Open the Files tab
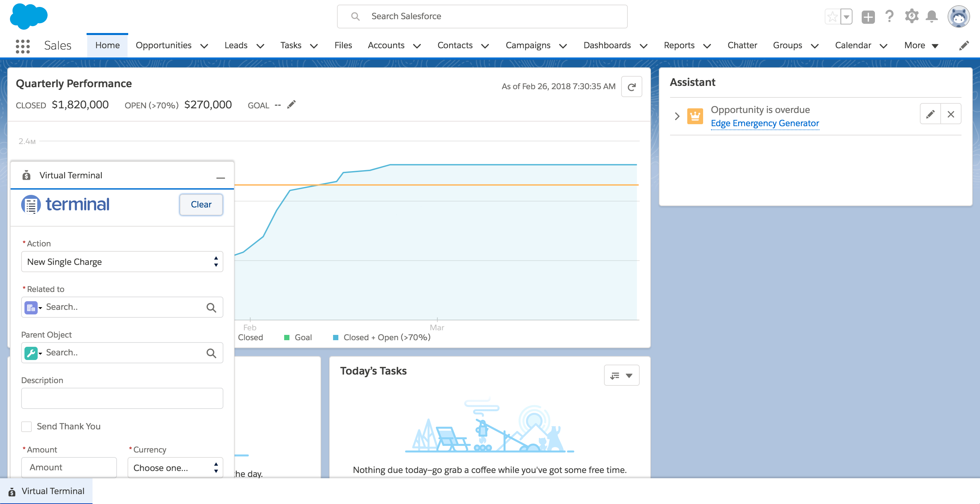The image size is (980, 504). pyautogui.click(x=343, y=46)
